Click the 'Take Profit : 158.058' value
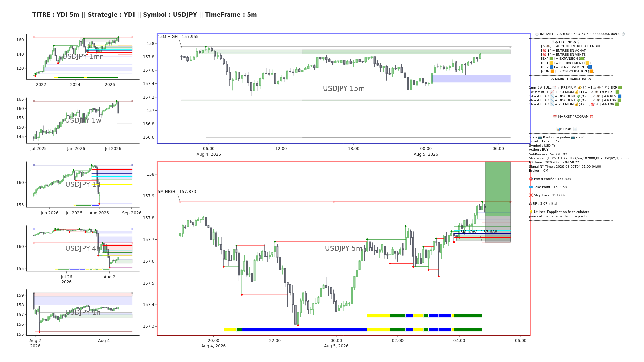This screenshot has height=362, width=644. pyautogui.click(x=550, y=187)
